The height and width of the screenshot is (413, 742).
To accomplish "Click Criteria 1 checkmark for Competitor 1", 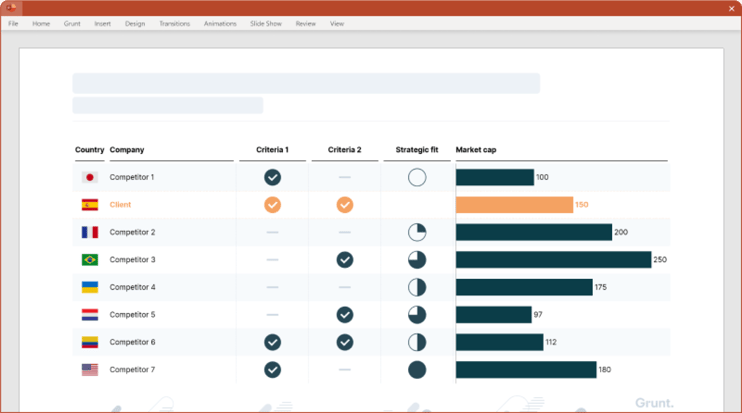I will [272, 177].
